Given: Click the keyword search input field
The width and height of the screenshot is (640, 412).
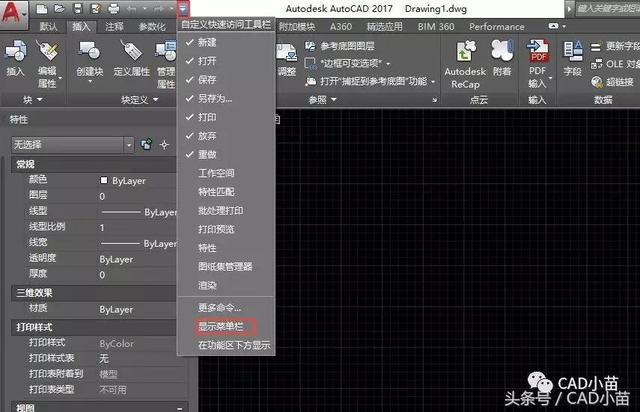Looking at the screenshot, I should [x=607, y=9].
